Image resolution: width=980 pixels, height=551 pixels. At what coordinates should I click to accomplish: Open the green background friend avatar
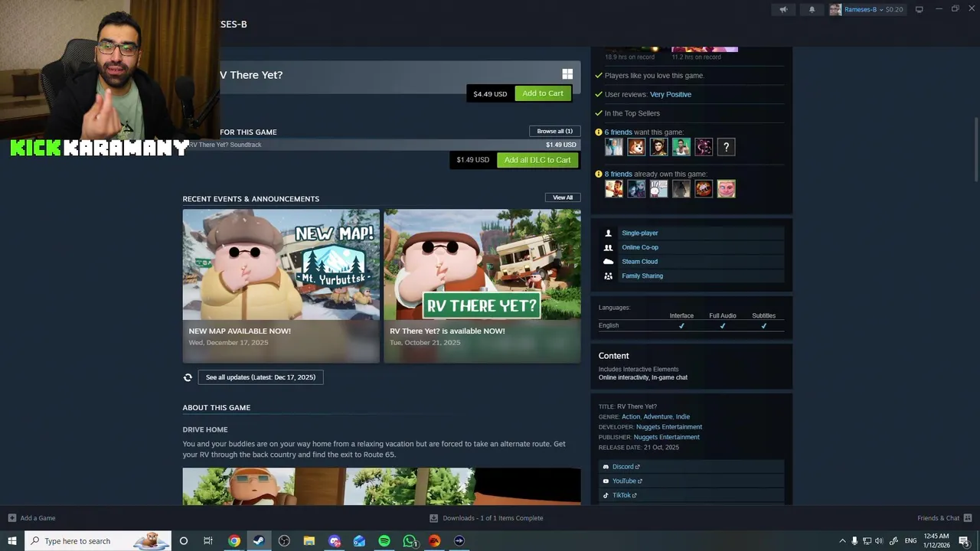681,147
